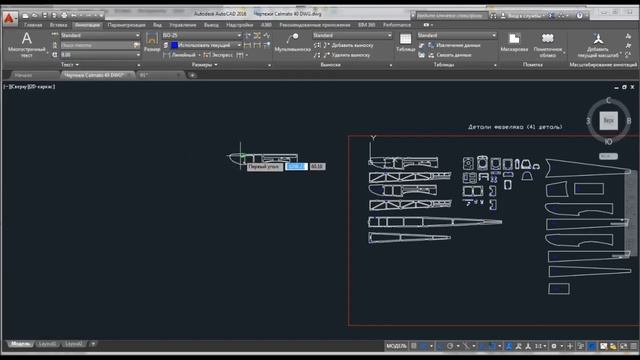Image resolution: width=640 pixels, height=360 pixels.
Task: Click the Express (Экспресс) dimension icon
Action: (x=207, y=55)
